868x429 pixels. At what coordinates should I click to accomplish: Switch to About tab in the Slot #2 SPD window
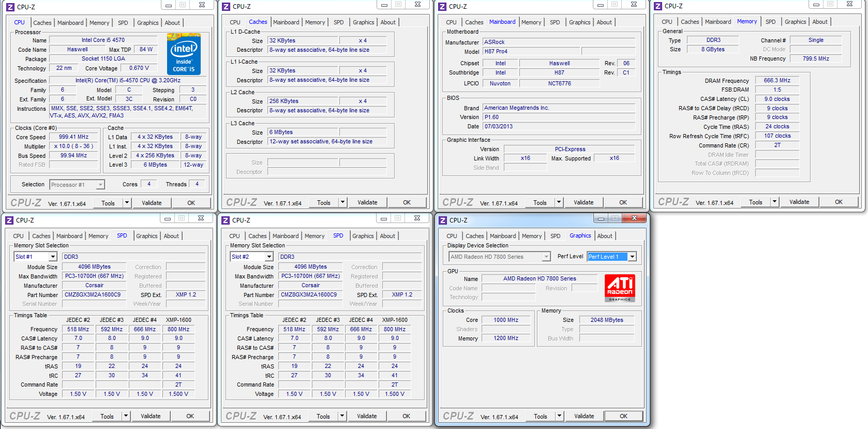tap(387, 236)
